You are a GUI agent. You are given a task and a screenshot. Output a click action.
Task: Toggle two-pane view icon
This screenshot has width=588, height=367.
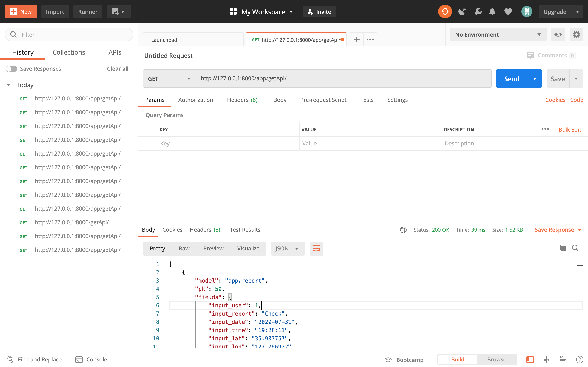[x=546, y=359]
